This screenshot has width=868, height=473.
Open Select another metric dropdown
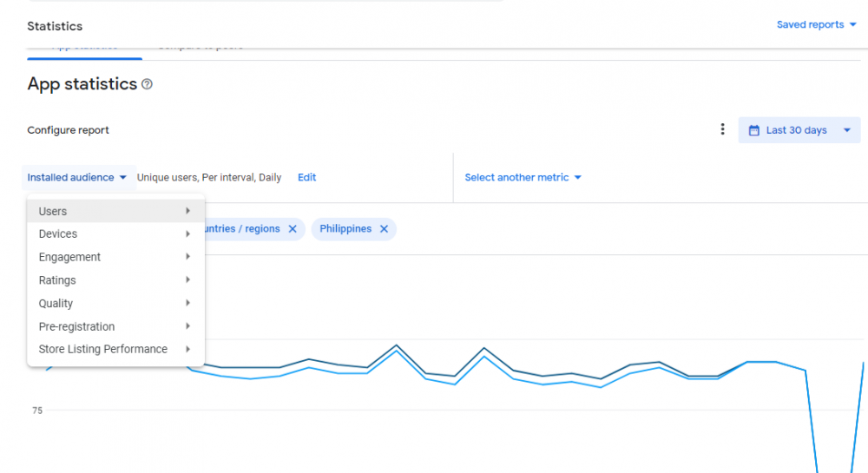click(523, 178)
